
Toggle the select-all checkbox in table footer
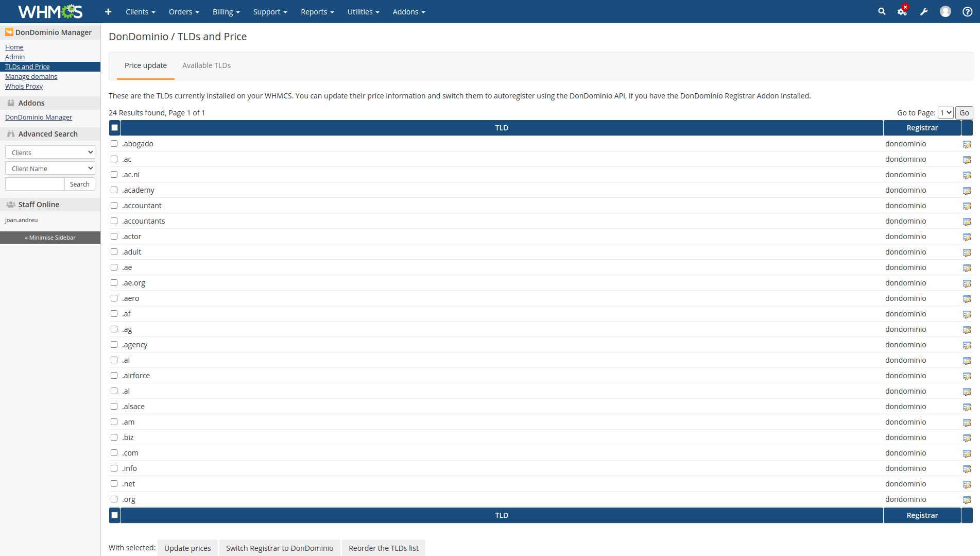(115, 515)
